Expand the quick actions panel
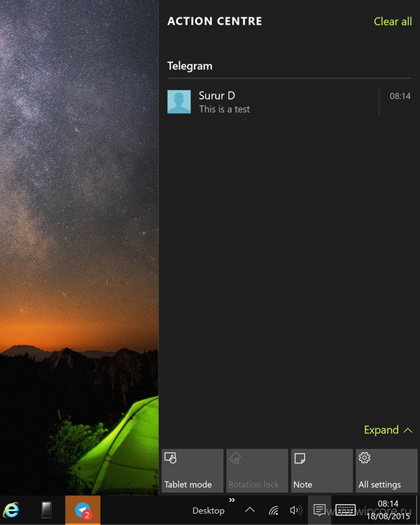Viewport: 420px width, 525px height. pyautogui.click(x=388, y=430)
